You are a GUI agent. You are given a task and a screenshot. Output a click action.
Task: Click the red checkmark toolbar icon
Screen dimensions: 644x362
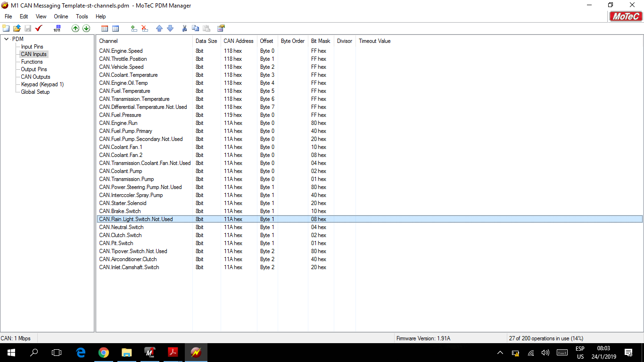tap(39, 28)
